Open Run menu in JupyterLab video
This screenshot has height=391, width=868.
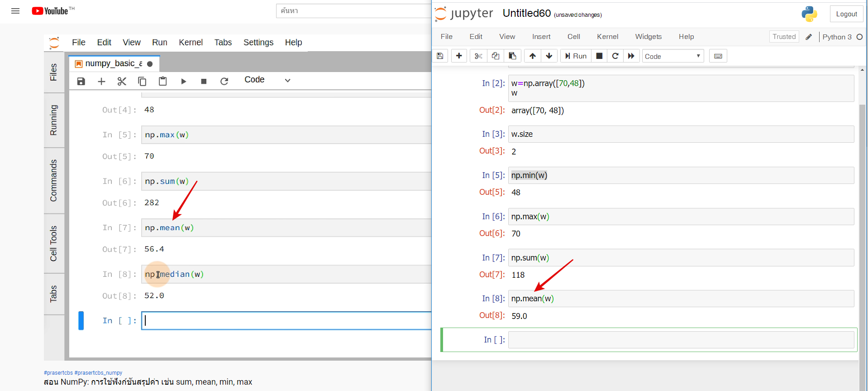coord(160,42)
